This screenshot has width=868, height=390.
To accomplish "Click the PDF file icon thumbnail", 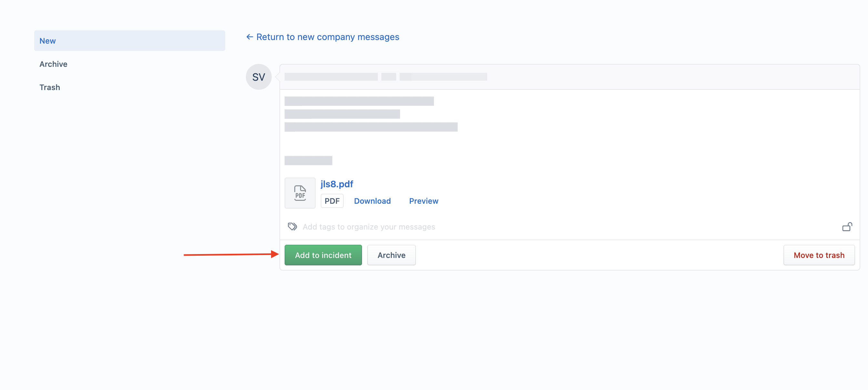I will [x=300, y=193].
